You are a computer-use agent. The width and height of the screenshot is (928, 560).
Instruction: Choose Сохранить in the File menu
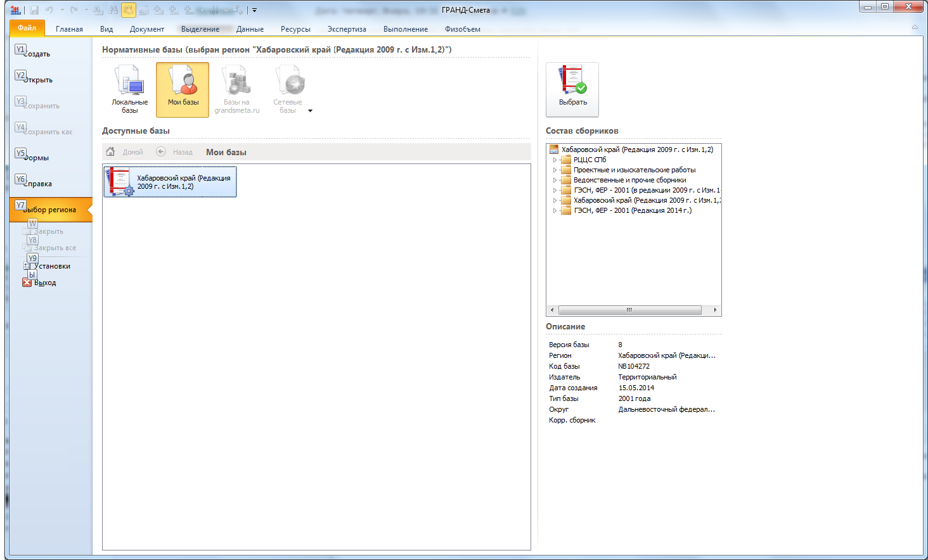[51, 106]
